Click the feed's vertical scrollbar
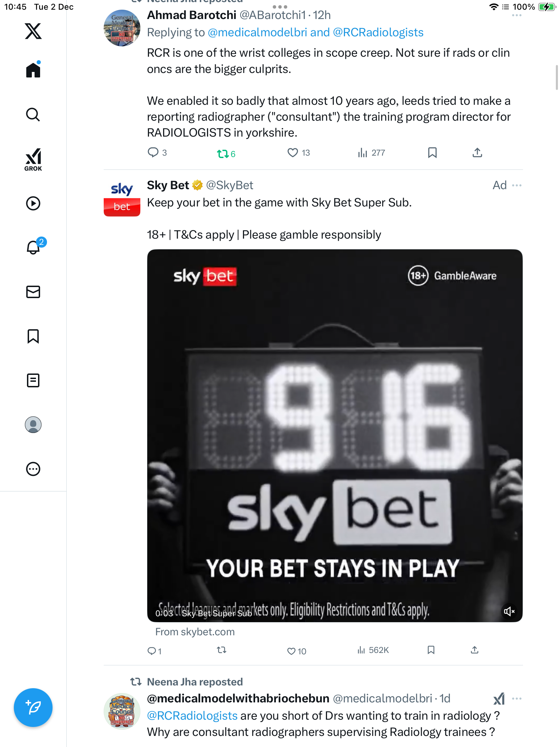This screenshot has height=747, width=560. click(x=557, y=77)
